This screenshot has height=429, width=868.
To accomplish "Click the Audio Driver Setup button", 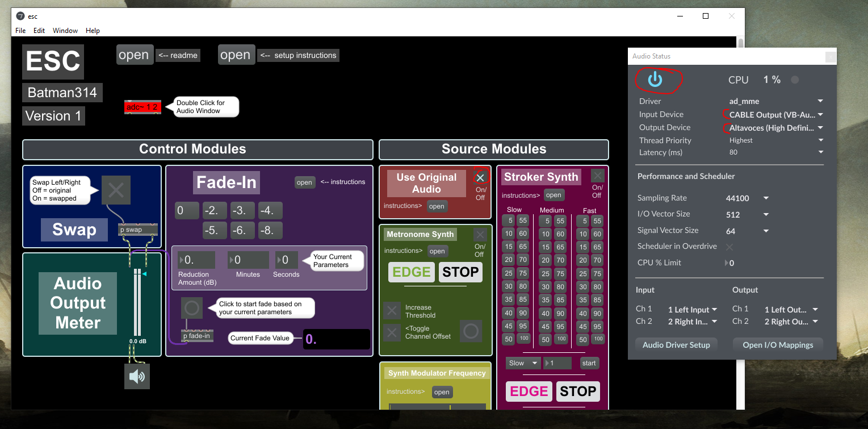I will (x=676, y=345).
